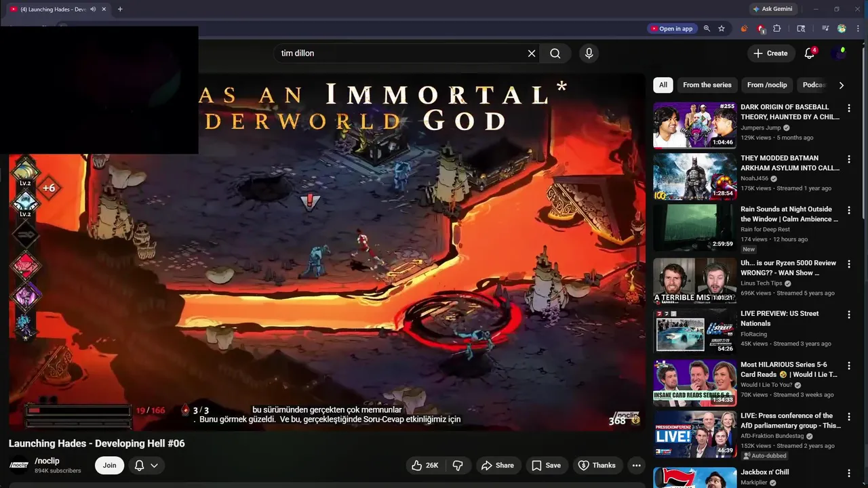Open the Rain Sounds at Night thumbnail
This screenshot has width=868, height=488.
coord(694,227)
